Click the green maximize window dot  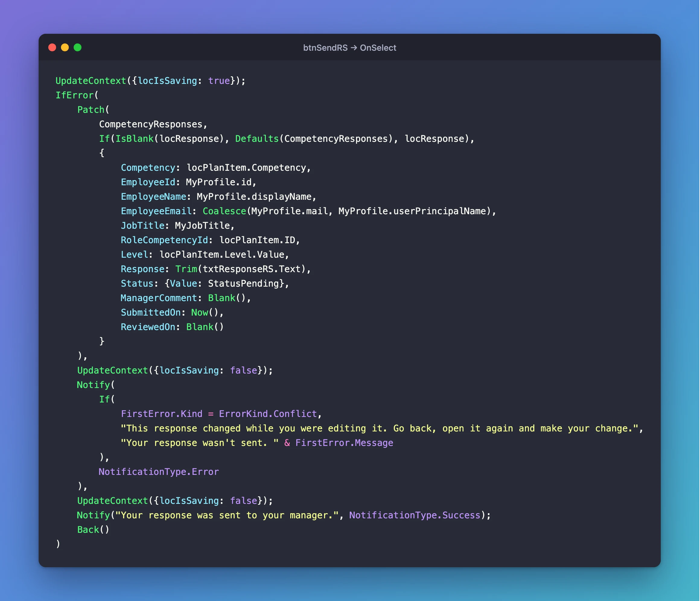77,47
